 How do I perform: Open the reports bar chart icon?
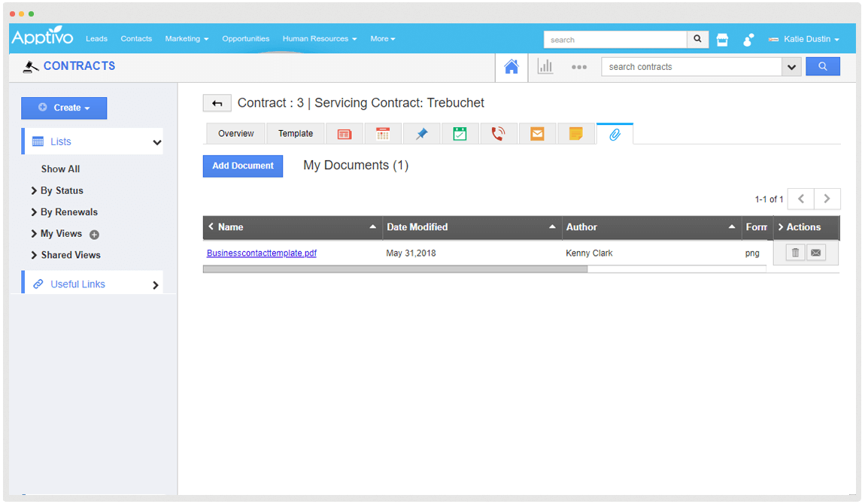pyautogui.click(x=545, y=67)
